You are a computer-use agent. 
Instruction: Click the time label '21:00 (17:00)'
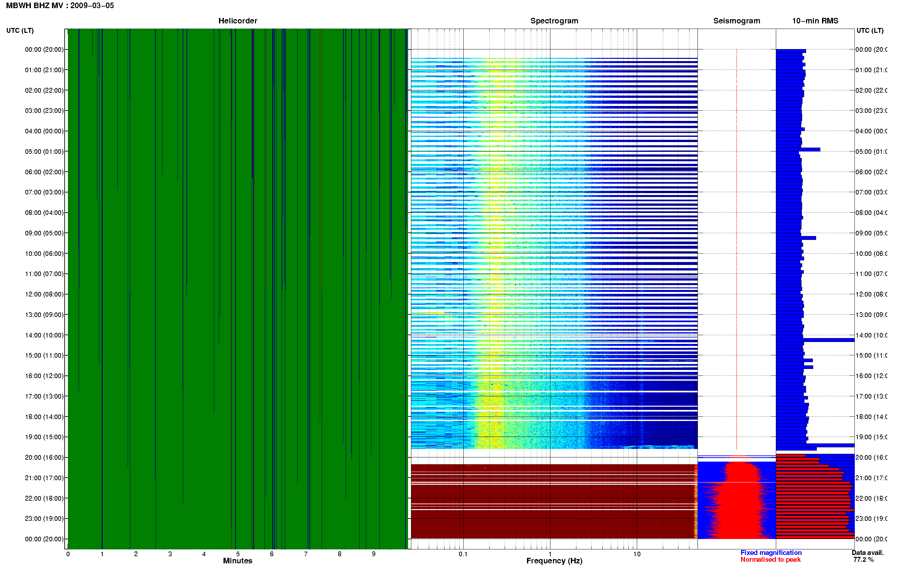click(44, 478)
